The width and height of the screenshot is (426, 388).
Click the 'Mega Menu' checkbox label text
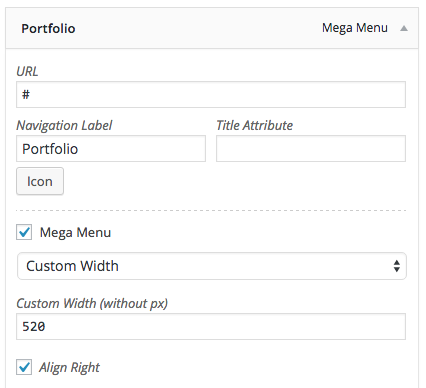point(75,233)
